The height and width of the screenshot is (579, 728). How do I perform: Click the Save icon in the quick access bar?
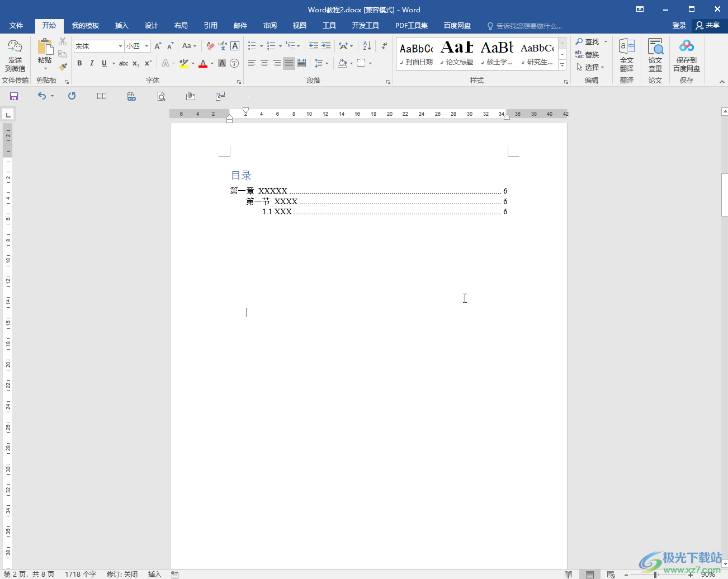pyautogui.click(x=14, y=96)
